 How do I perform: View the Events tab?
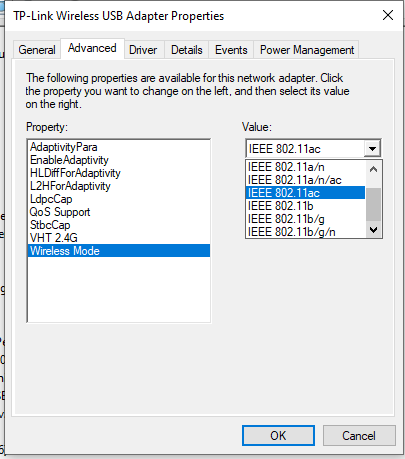(231, 50)
